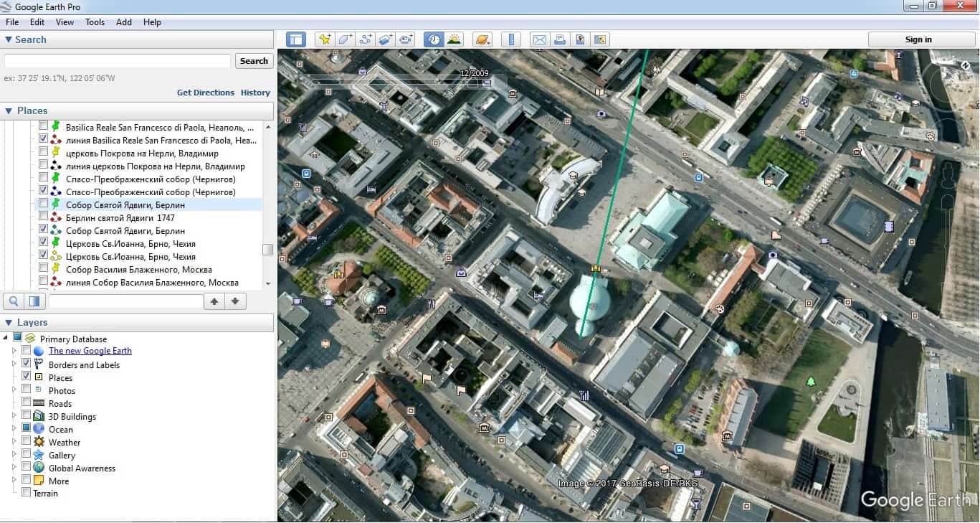Record a tour with the camera icon
The height and width of the screenshot is (523, 980).
pos(406,39)
